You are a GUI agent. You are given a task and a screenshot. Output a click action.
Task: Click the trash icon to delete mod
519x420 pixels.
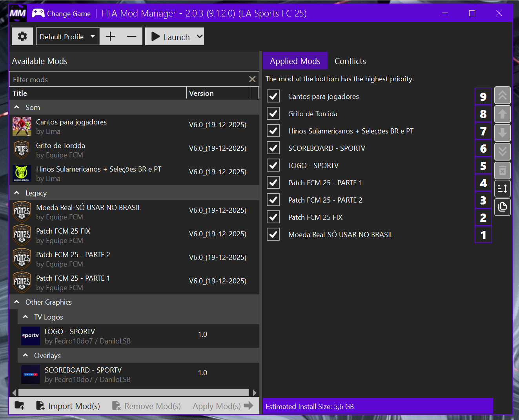(502, 171)
